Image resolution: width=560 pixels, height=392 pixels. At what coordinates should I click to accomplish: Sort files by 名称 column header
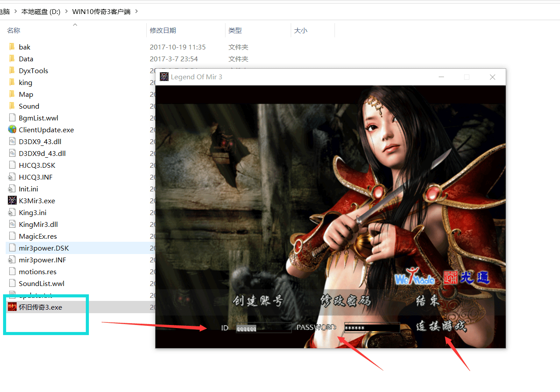14,30
